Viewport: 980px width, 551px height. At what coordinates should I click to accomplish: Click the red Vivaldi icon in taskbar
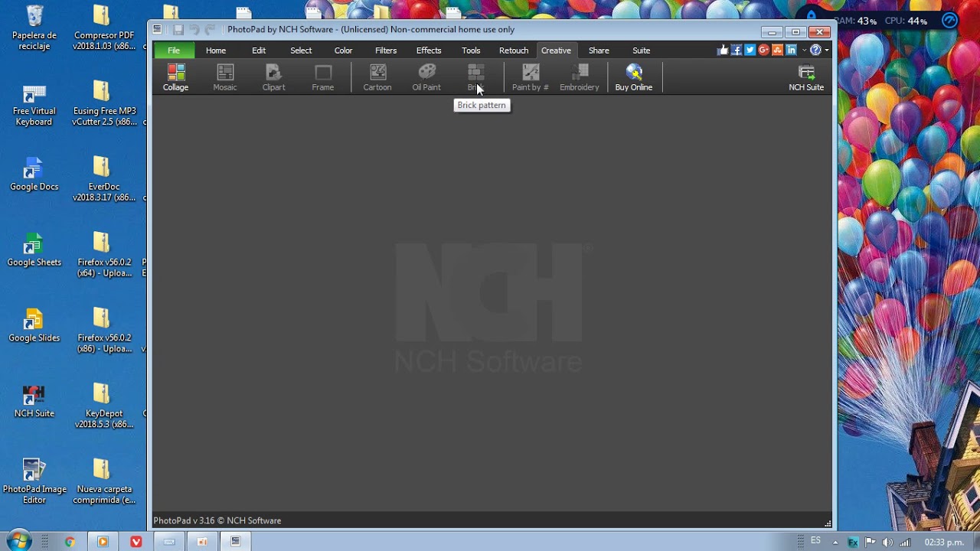[x=136, y=542]
